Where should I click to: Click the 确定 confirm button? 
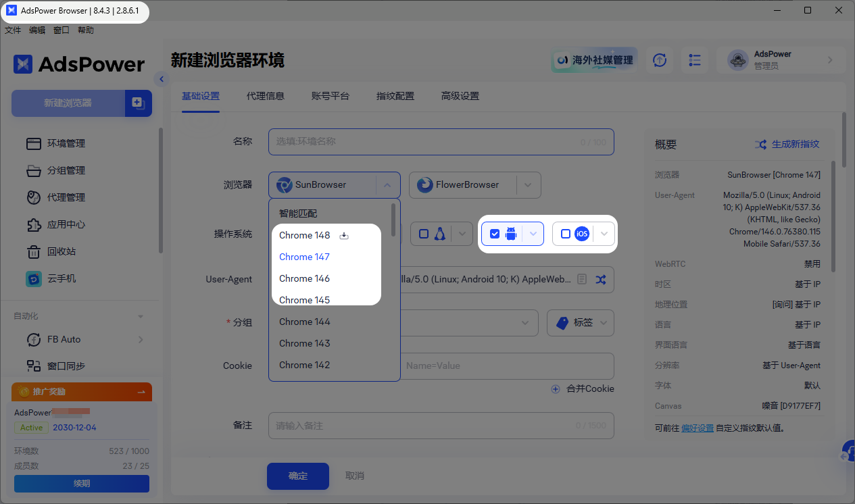pyautogui.click(x=298, y=476)
